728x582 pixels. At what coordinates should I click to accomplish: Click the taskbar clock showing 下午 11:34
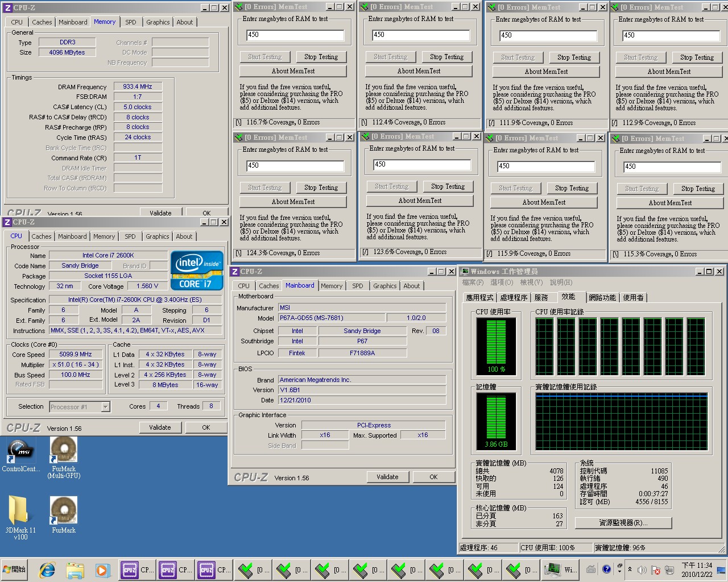click(x=697, y=569)
